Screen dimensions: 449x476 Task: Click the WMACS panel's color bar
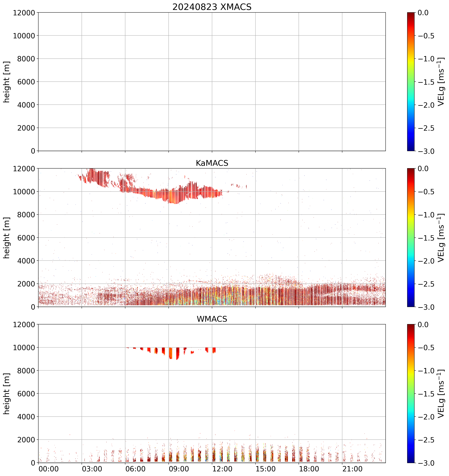[x=411, y=394]
